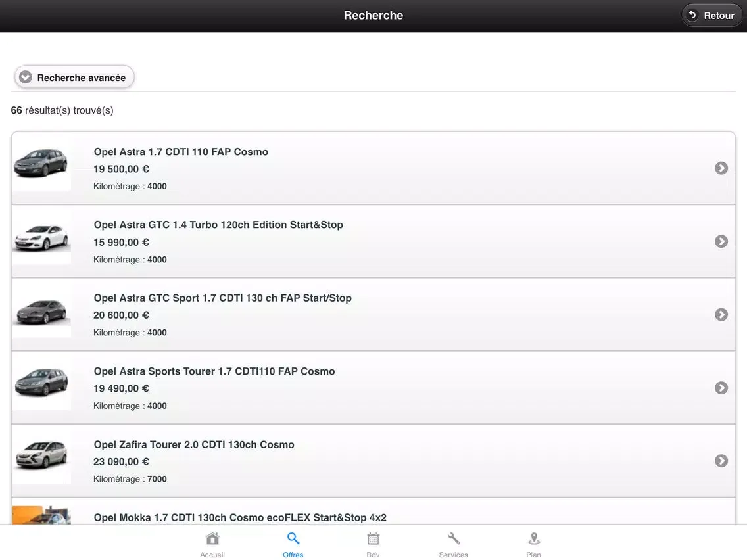Select title Opel Astra 1.7 CDTI 110 FAP Cosmo

point(181,152)
